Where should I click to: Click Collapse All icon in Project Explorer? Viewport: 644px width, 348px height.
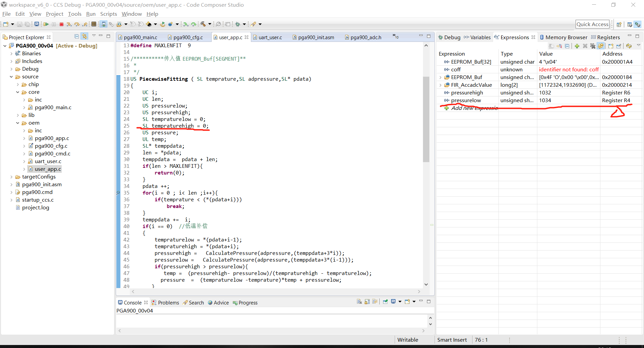tap(77, 36)
